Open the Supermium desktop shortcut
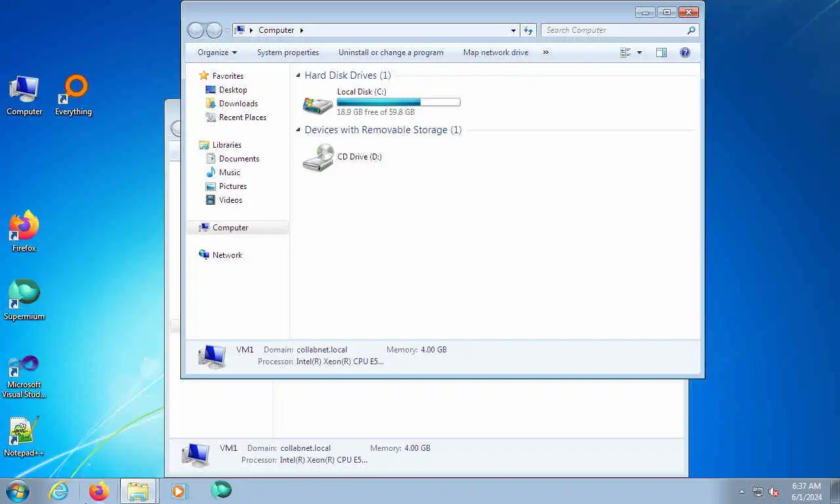This screenshot has height=504, width=840. (24, 300)
